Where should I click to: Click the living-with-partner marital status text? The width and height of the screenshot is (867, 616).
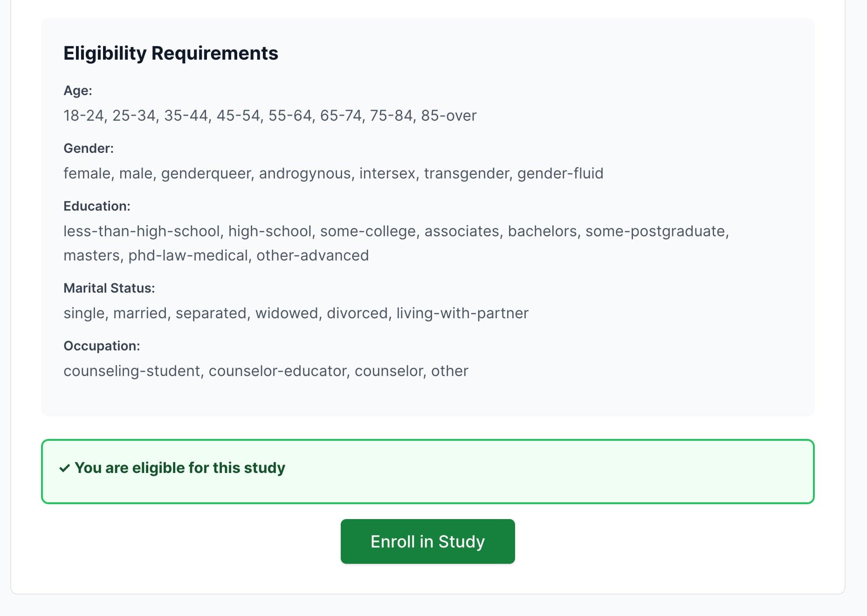point(461,313)
